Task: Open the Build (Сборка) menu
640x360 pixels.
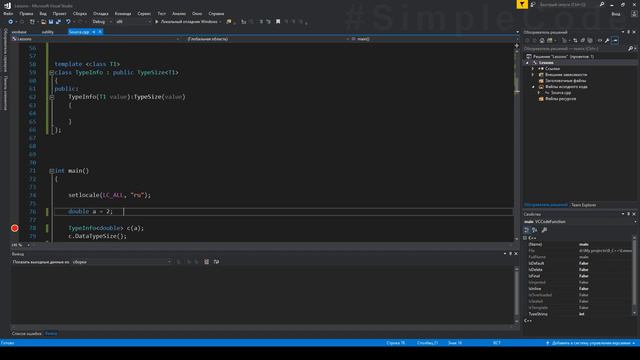Action: click(x=80, y=13)
